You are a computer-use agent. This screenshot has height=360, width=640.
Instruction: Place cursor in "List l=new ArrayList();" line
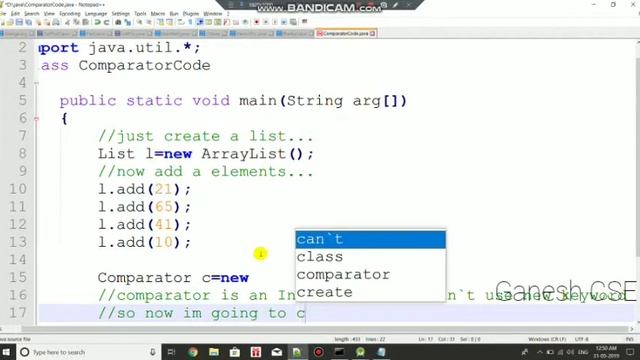click(x=206, y=154)
